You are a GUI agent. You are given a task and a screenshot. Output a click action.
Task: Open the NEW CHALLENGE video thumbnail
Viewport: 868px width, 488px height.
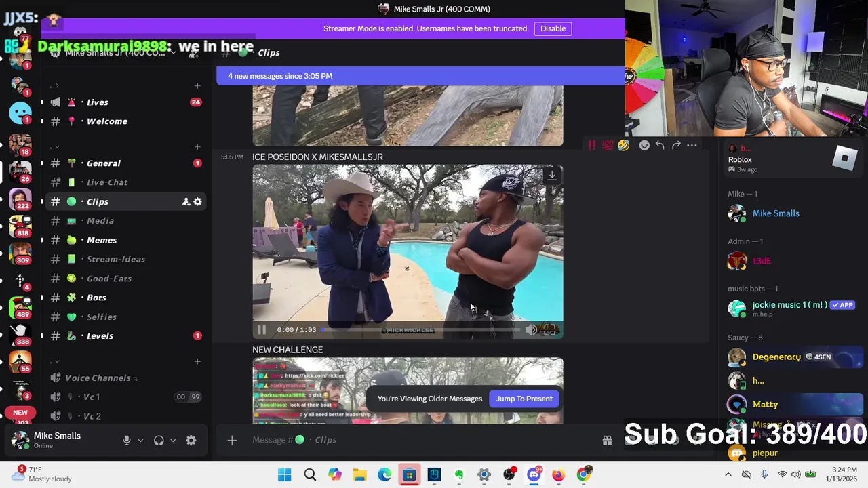(x=408, y=391)
